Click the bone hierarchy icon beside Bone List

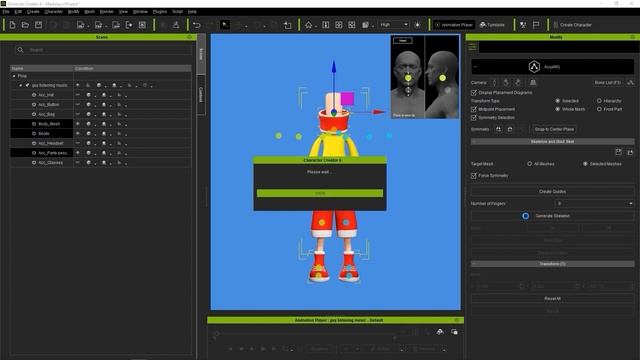coord(631,82)
